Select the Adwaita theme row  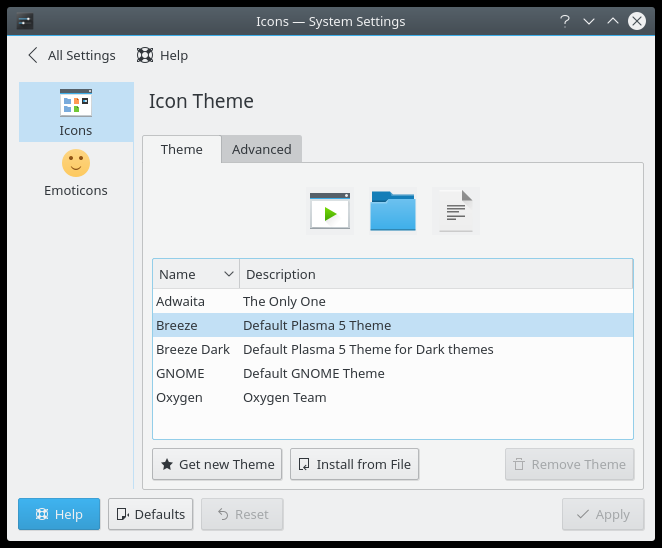click(393, 301)
